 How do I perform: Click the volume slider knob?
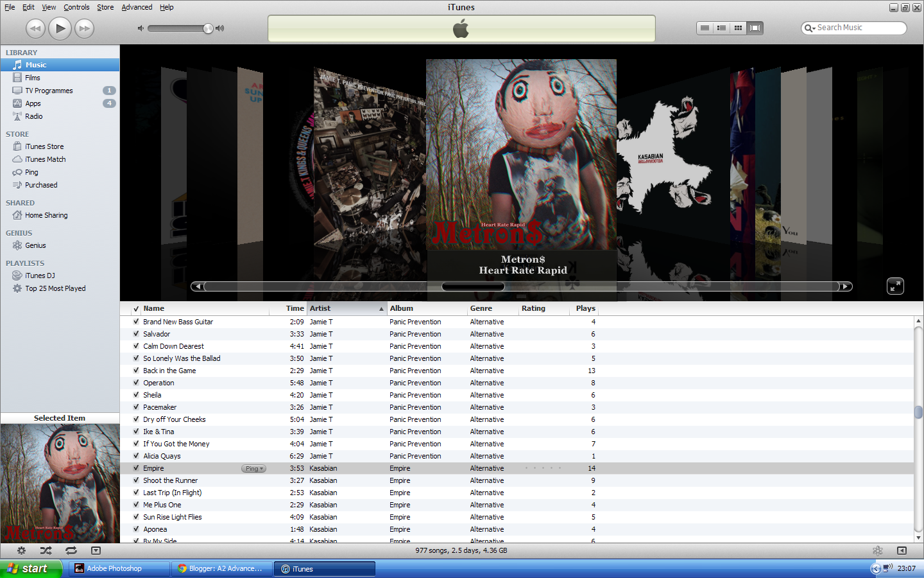click(208, 28)
